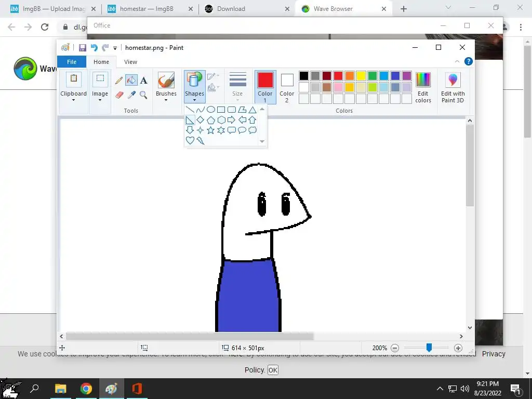Screen dimensions: 532x399
Task: Click OK on the cookie notice
Action: (x=273, y=370)
